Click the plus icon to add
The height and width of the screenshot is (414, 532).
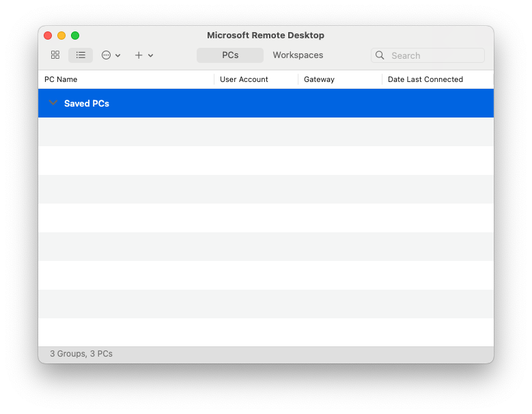[x=139, y=55]
